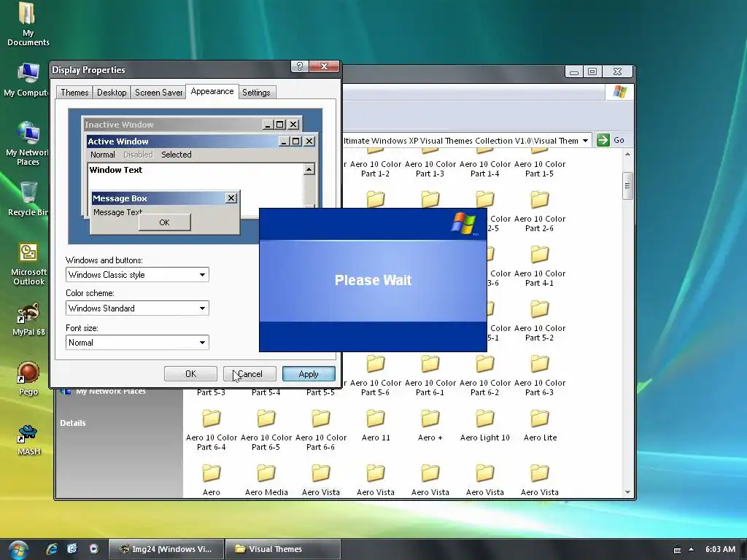Launch the MyPal 68 browser shortcut
The image size is (747, 560).
point(28,319)
